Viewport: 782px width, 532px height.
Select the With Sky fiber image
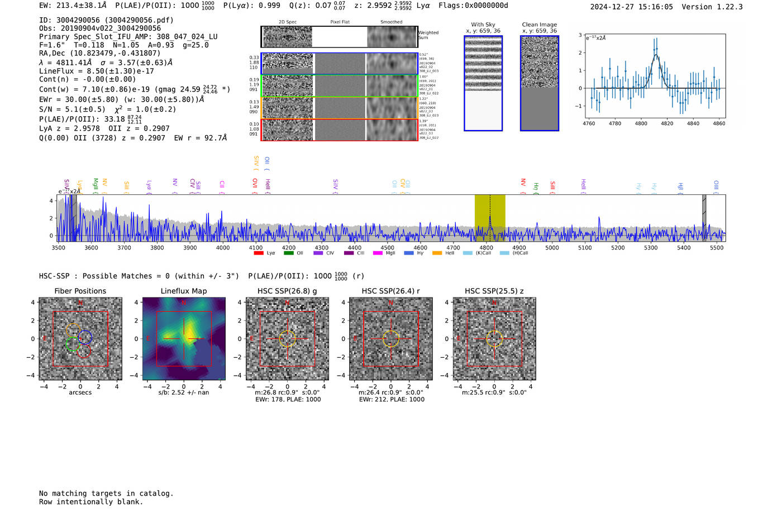tap(483, 83)
